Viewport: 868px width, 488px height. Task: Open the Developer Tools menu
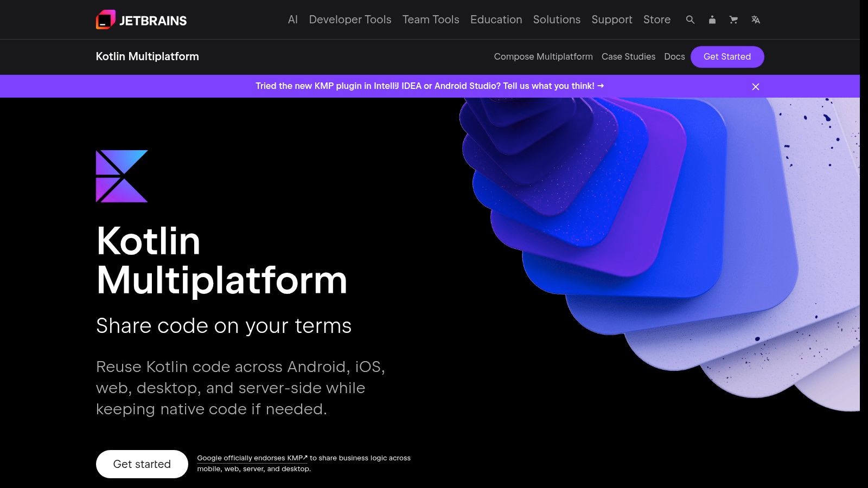click(x=350, y=20)
